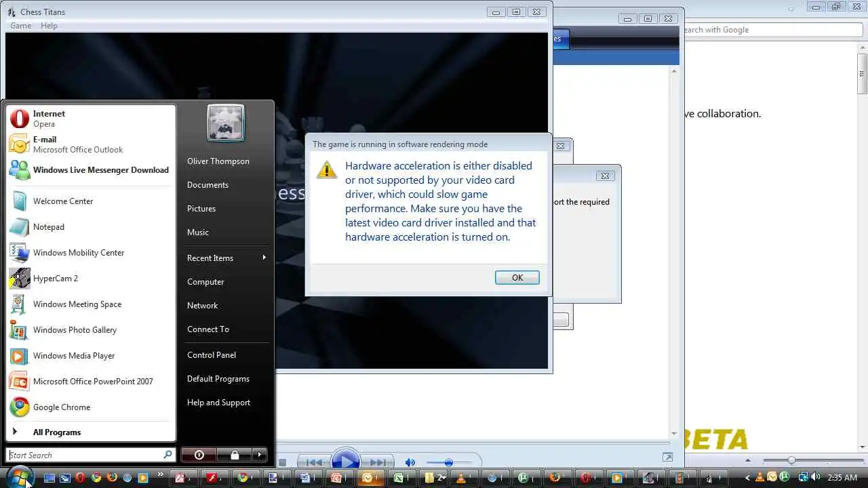
Task: Click the warning icon in the rendering dialog
Action: (327, 169)
